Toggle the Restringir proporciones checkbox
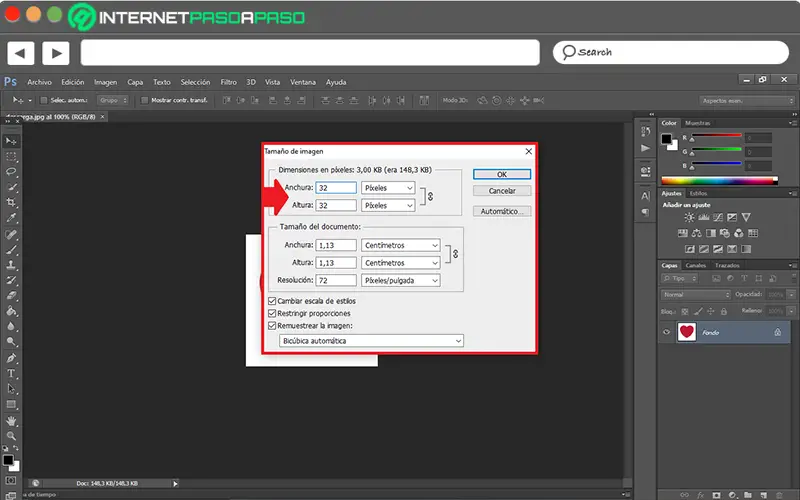Screen dimensions: 800x500 [273, 313]
